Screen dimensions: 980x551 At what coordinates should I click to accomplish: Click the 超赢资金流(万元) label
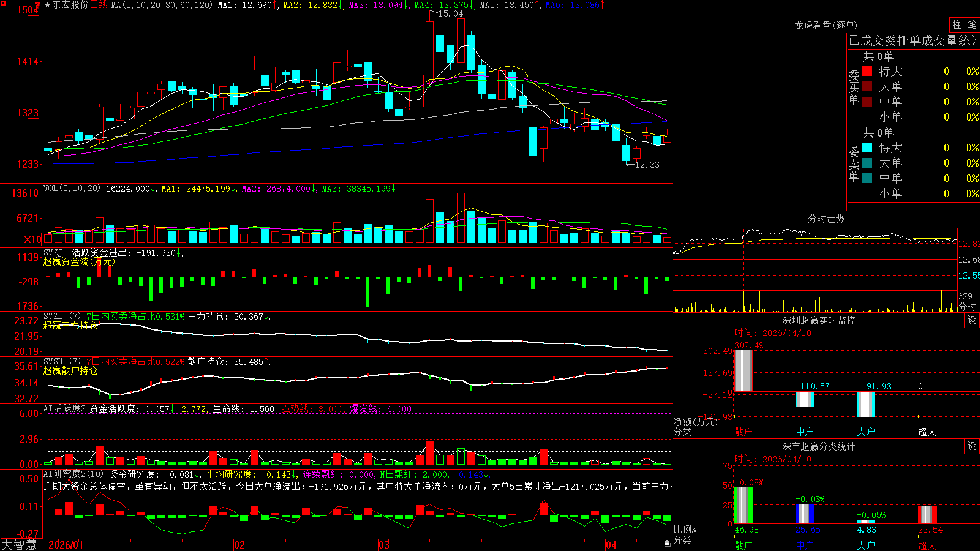coord(79,261)
